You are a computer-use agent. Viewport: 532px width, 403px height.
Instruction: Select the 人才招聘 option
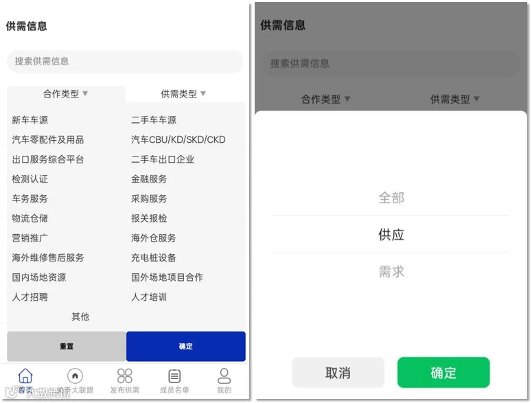point(30,297)
